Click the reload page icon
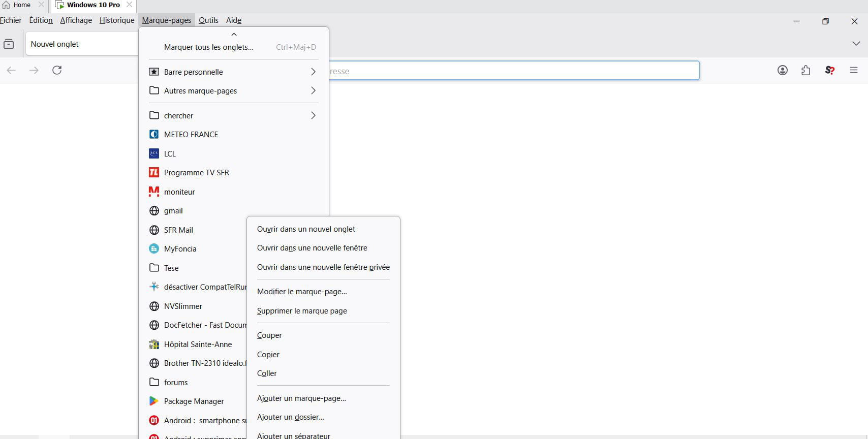Viewport: 868px width, 439px height. [57, 70]
